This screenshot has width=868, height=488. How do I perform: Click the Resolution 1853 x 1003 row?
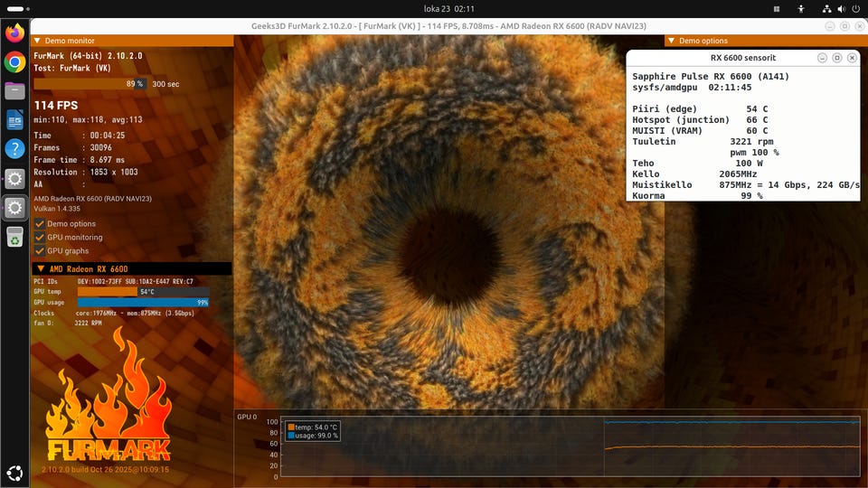pyautogui.click(x=86, y=172)
